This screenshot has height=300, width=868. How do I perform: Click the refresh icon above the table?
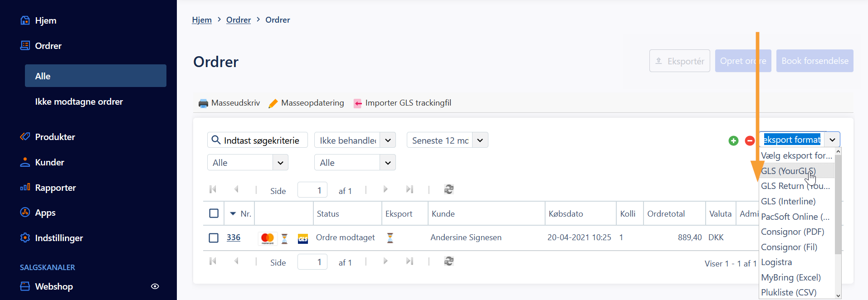[x=449, y=189]
